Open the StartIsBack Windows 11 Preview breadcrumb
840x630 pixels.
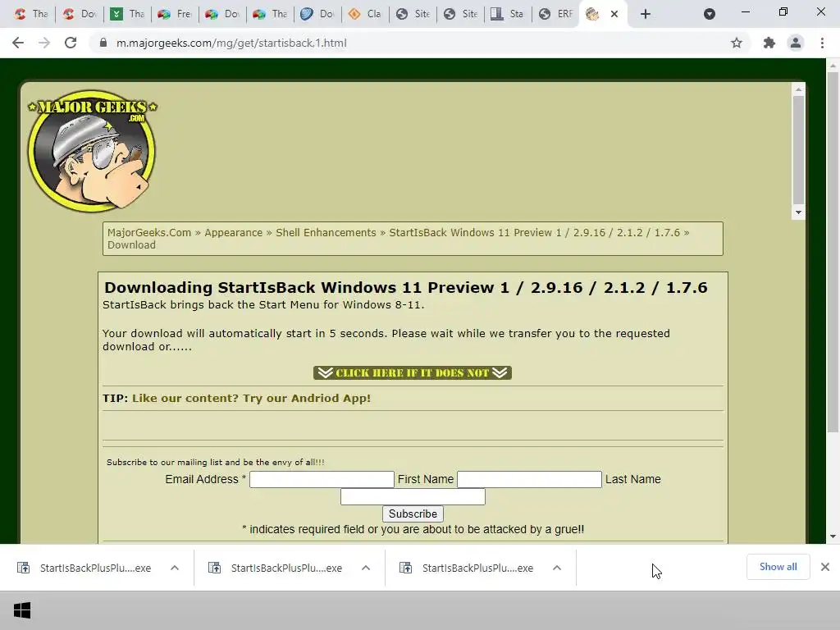(x=534, y=232)
